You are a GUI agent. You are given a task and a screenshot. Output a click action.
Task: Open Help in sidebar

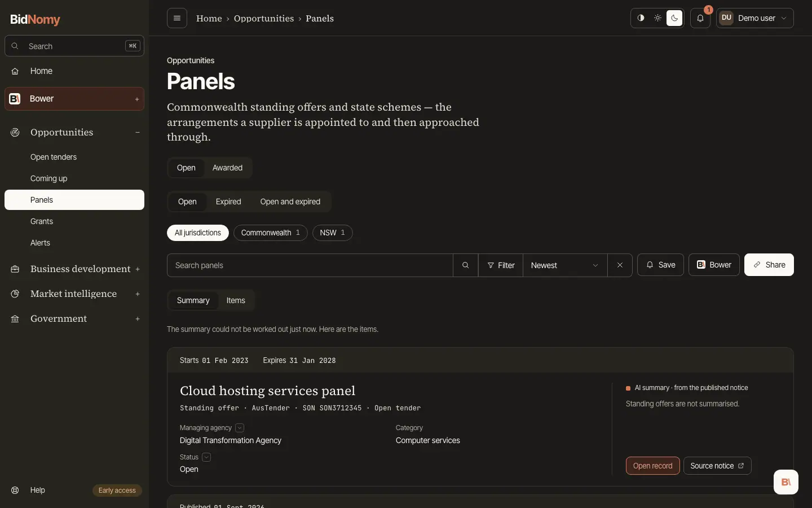point(38,490)
